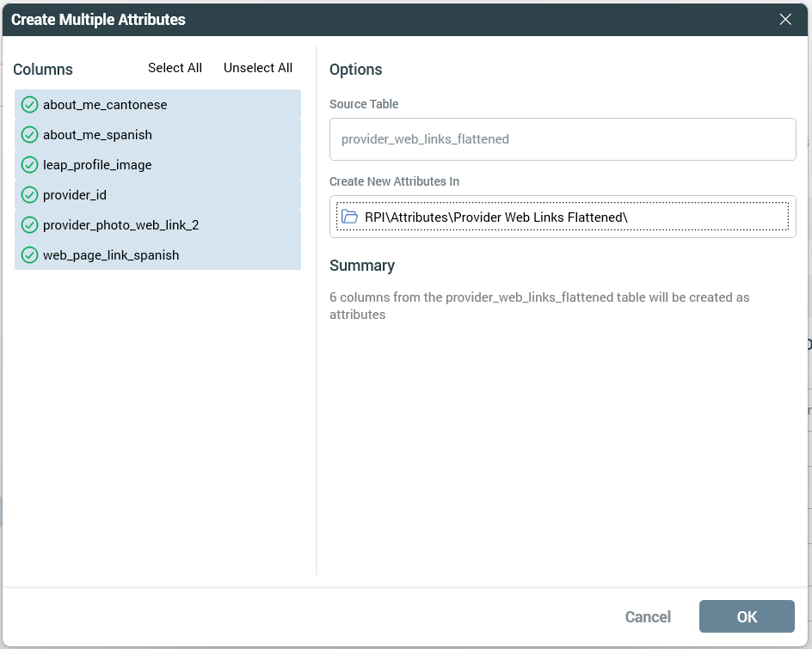Click the provider_photo_web_link_2 list entry

[x=120, y=225]
